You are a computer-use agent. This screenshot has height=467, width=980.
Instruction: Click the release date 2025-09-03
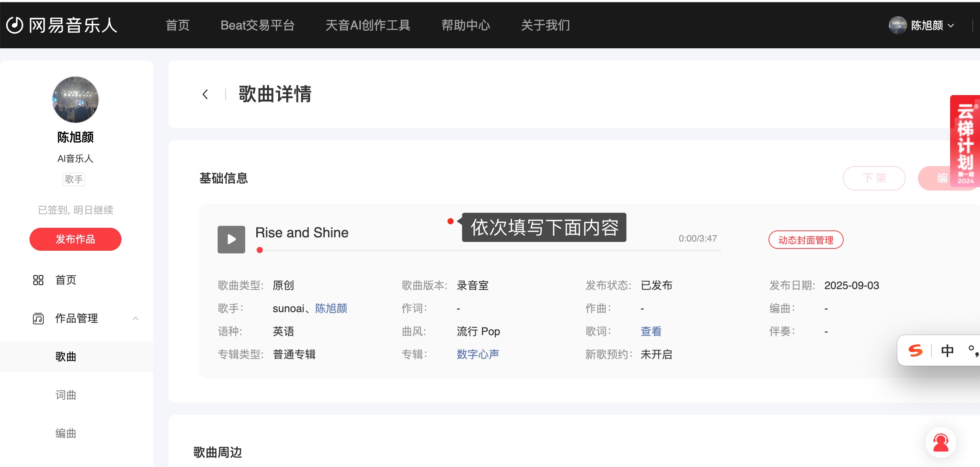[x=851, y=285]
